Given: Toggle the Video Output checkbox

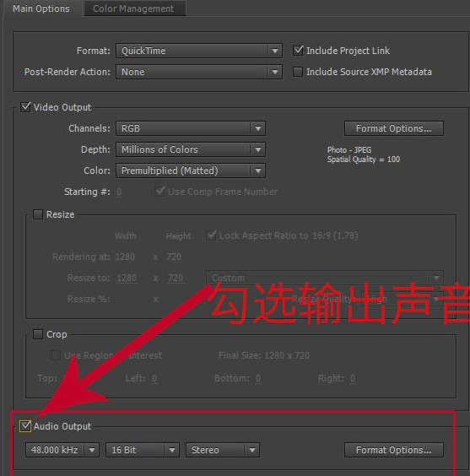Looking at the screenshot, I should click(25, 107).
